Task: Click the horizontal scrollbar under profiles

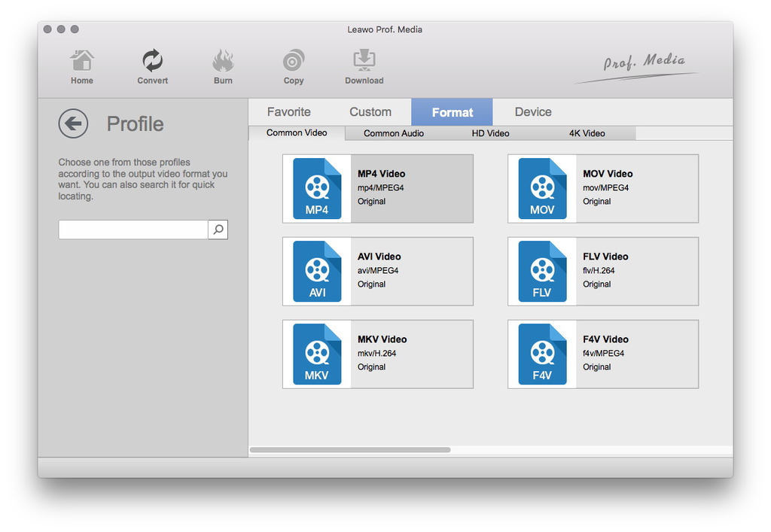Action: [350, 450]
